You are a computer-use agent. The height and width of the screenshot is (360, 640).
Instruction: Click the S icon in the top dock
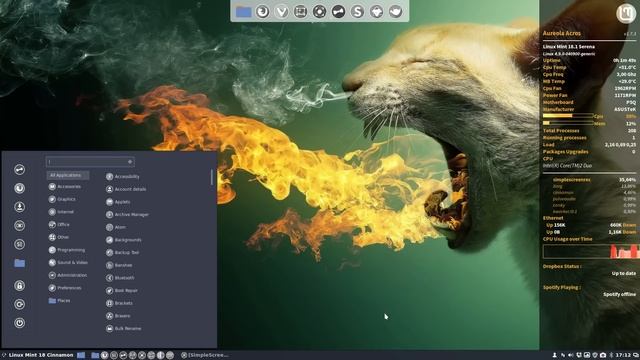tap(358, 11)
